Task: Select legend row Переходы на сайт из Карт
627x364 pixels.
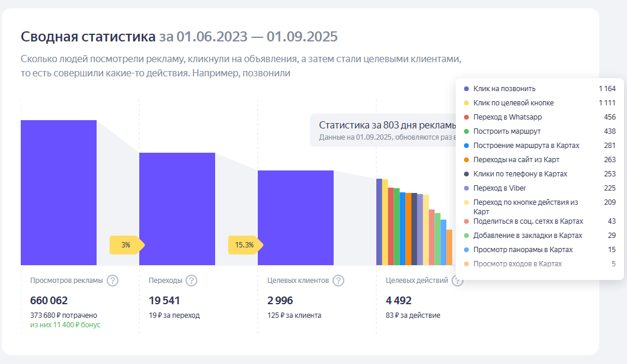Action: (x=540, y=160)
